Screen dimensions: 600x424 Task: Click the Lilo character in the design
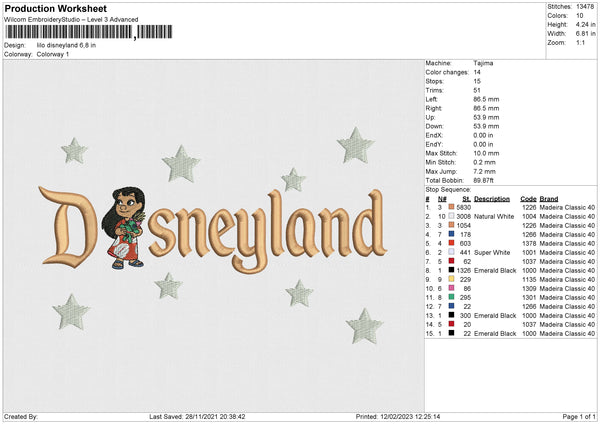coord(123,227)
